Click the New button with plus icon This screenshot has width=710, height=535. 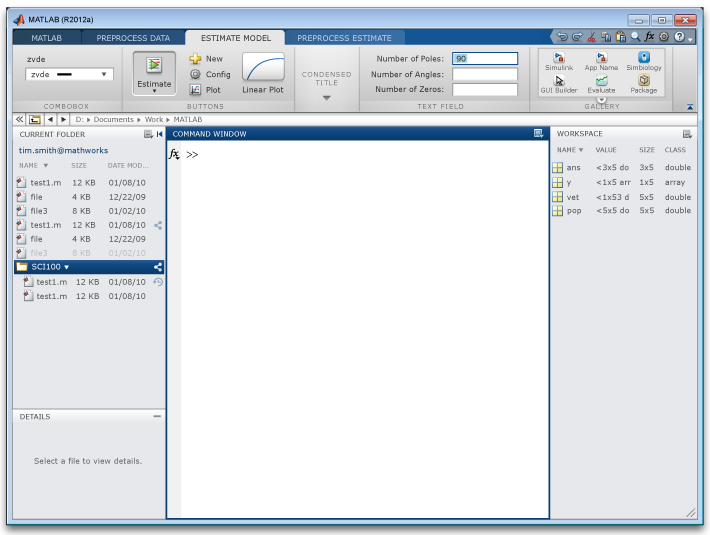click(206, 58)
